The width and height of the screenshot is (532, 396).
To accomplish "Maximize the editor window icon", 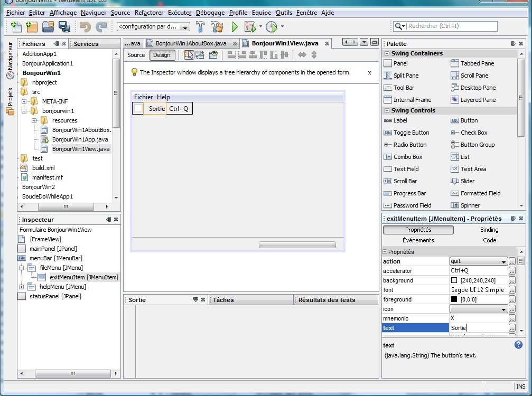I will pyautogui.click(x=374, y=42).
